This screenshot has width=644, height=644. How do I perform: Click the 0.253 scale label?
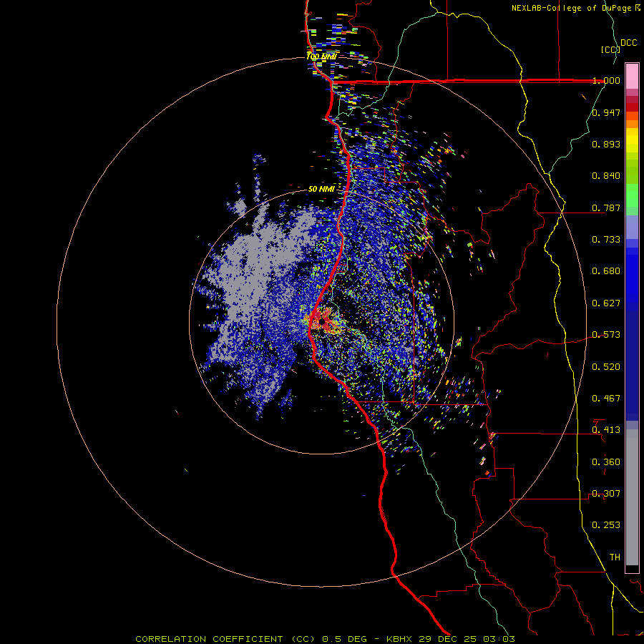point(606,525)
